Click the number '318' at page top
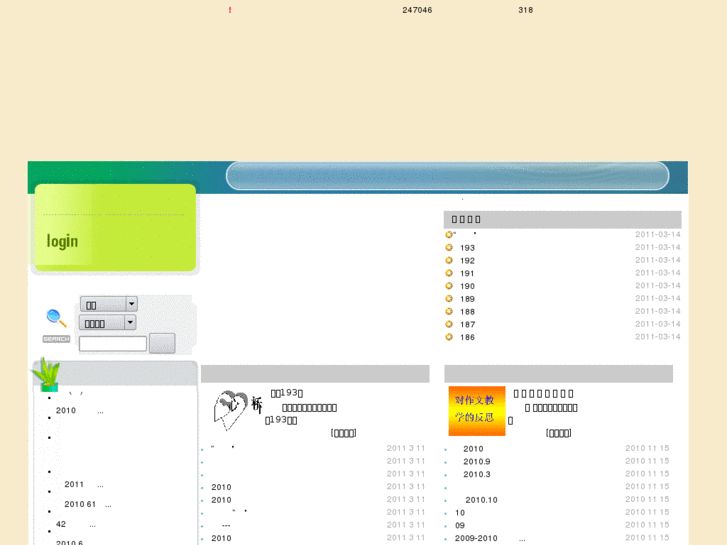 (526, 10)
